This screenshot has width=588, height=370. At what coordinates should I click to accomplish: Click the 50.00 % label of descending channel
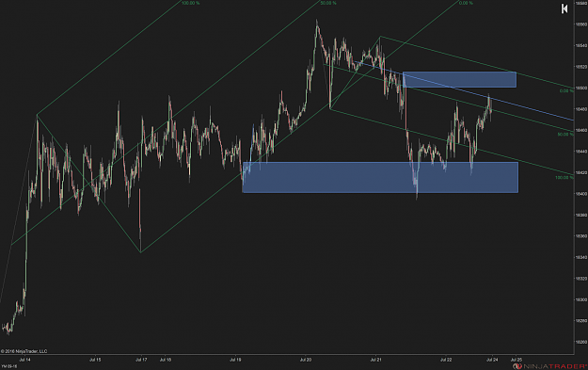pyautogui.click(x=565, y=135)
